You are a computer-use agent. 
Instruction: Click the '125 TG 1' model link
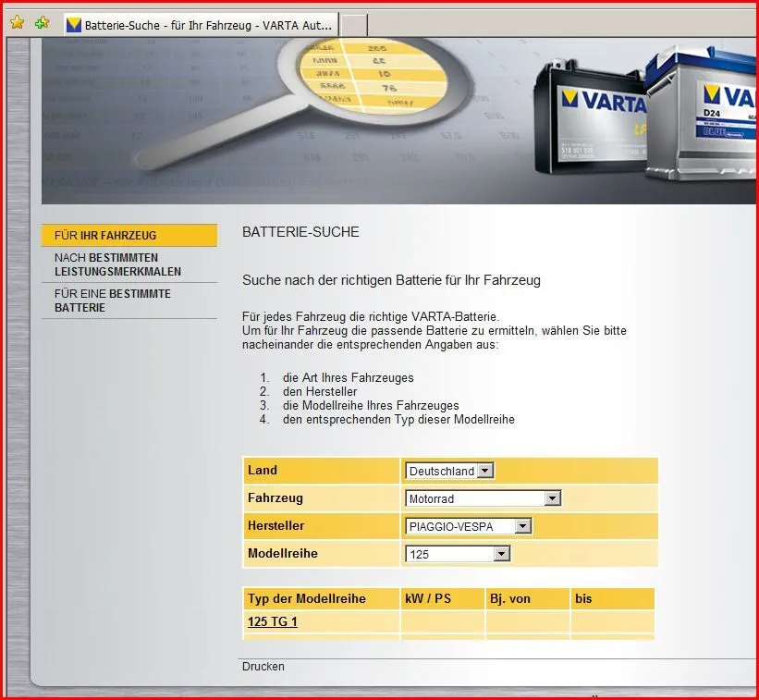[x=273, y=621]
